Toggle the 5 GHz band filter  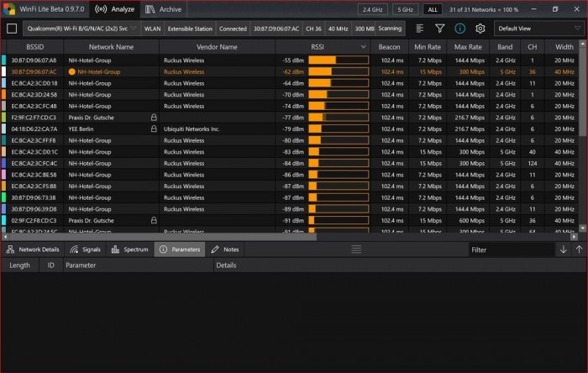[403, 9]
